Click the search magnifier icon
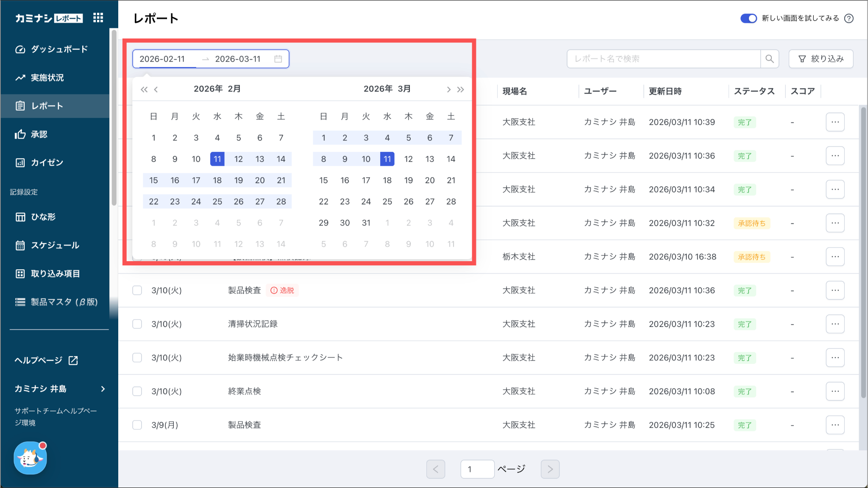 (x=770, y=59)
